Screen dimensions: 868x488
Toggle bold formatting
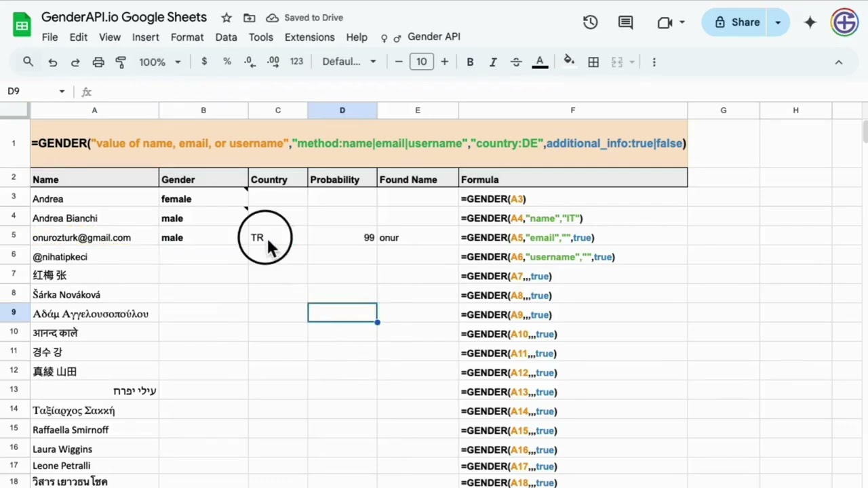coord(470,62)
